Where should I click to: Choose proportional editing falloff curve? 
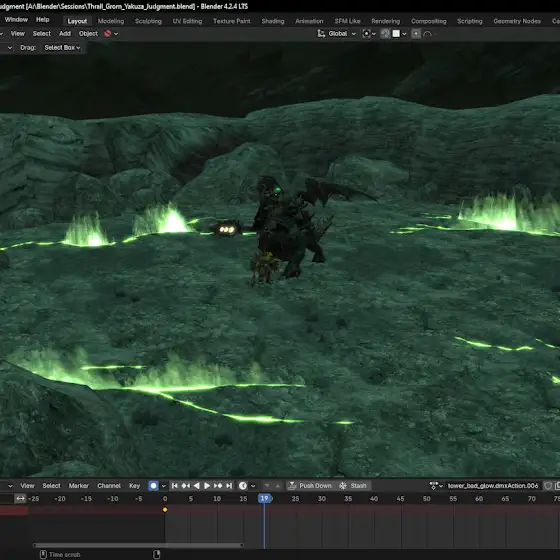428,34
